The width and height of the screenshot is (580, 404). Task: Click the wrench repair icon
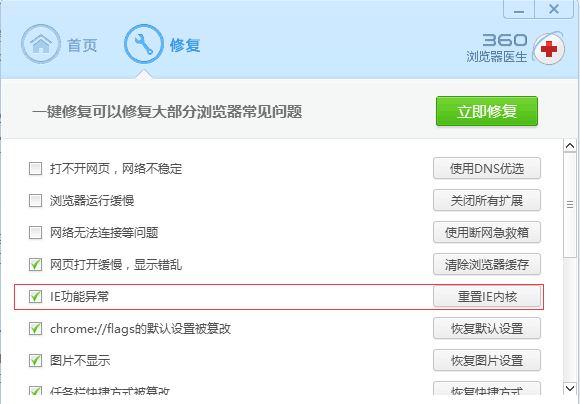[x=144, y=44]
